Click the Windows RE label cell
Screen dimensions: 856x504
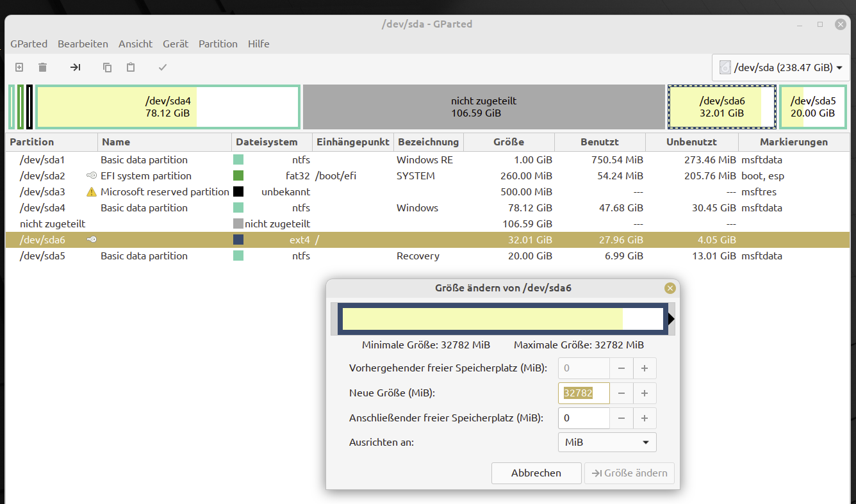click(425, 159)
